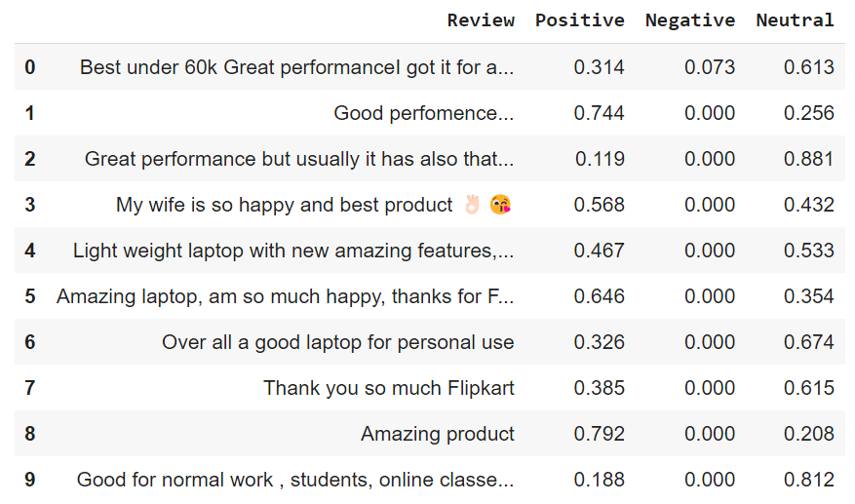
Task: Click the Positive value 0.792
Action: pos(599,434)
